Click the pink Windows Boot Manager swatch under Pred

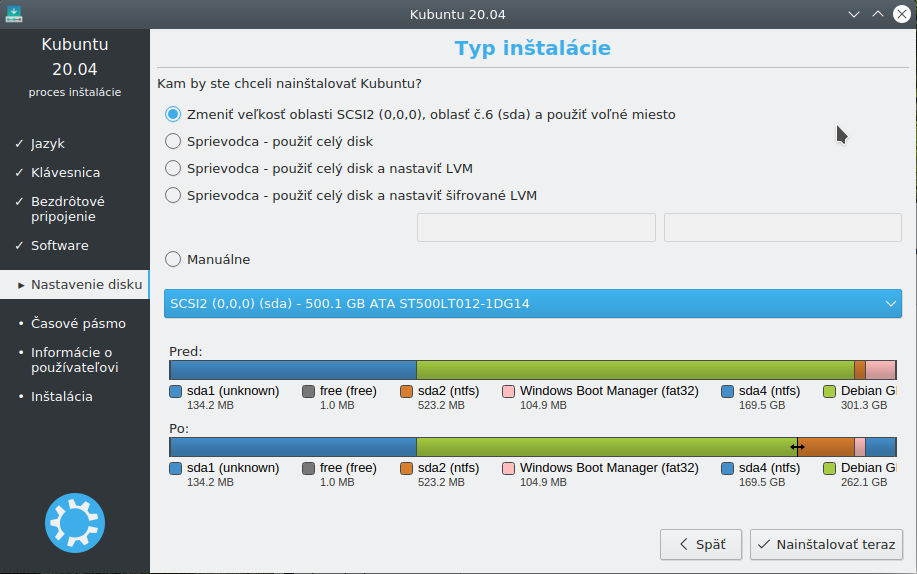509,391
